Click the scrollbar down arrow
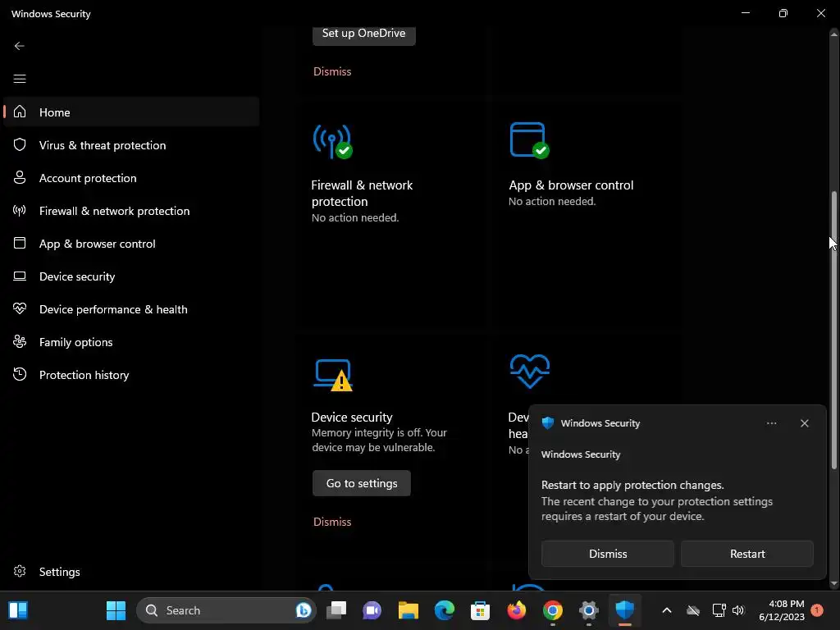 point(833,583)
